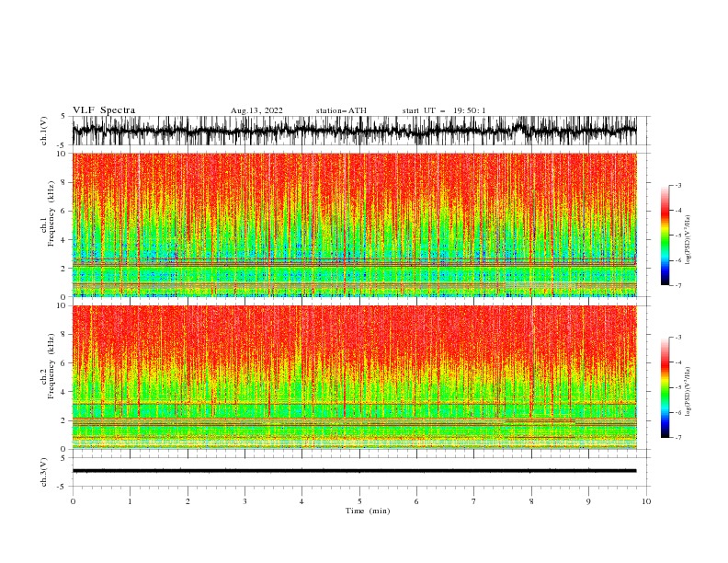Click the "-3" label on ch.1 colorbar
The width and height of the screenshot is (728, 563).
[x=677, y=185]
